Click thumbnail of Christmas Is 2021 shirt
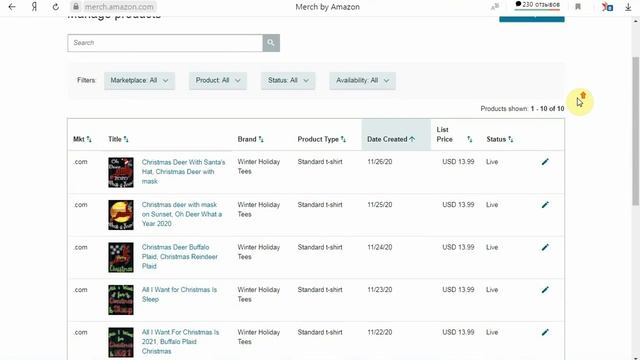 pyautogui.click(x=121, y=342)
